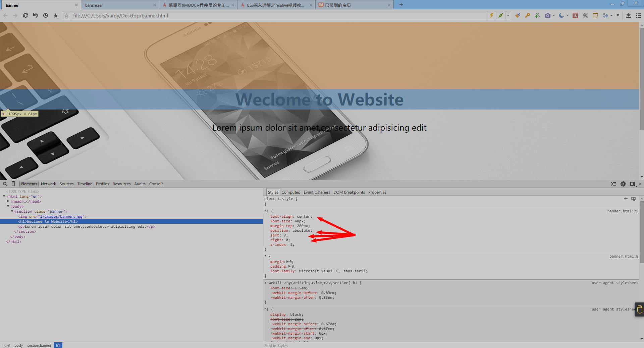Image resolution: width=644 pixels, height=348 pixels.
Task: Select body in the DOM breadcrumb
Action: click(18, 345)
